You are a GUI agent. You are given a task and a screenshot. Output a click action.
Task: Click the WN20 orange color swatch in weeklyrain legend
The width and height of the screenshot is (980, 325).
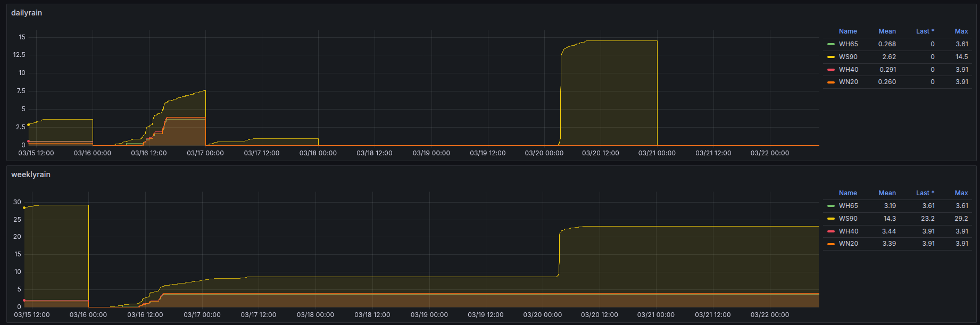(x=830, y=244)
